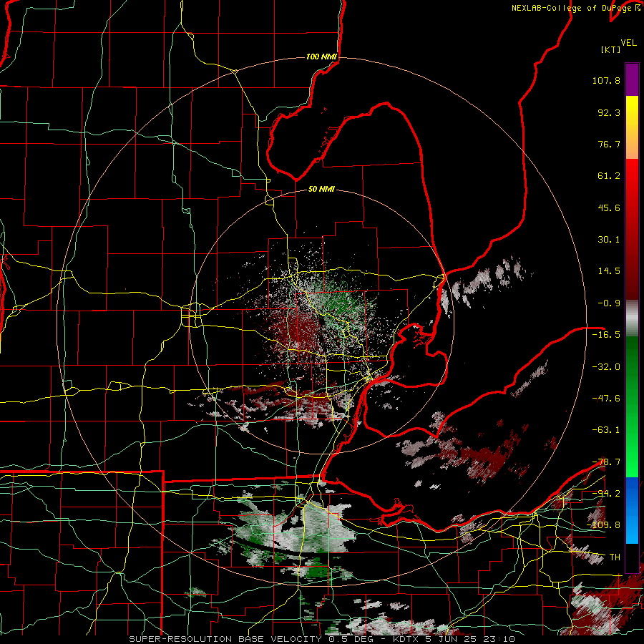The width and height of the screenshot is (644, 644).
Task: Click the 61.2 value on velocity scale
Action: [x=609, y=176]
